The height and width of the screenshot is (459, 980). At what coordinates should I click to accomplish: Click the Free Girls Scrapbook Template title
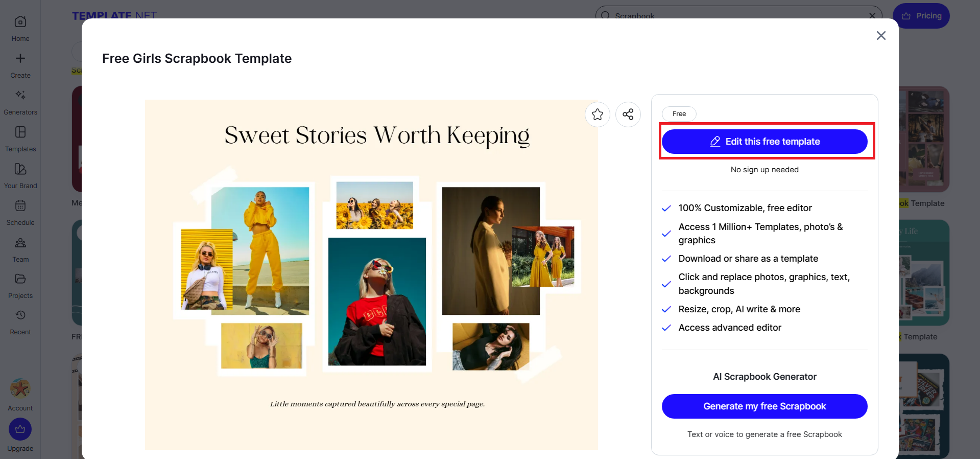click(x=197, y=59)
